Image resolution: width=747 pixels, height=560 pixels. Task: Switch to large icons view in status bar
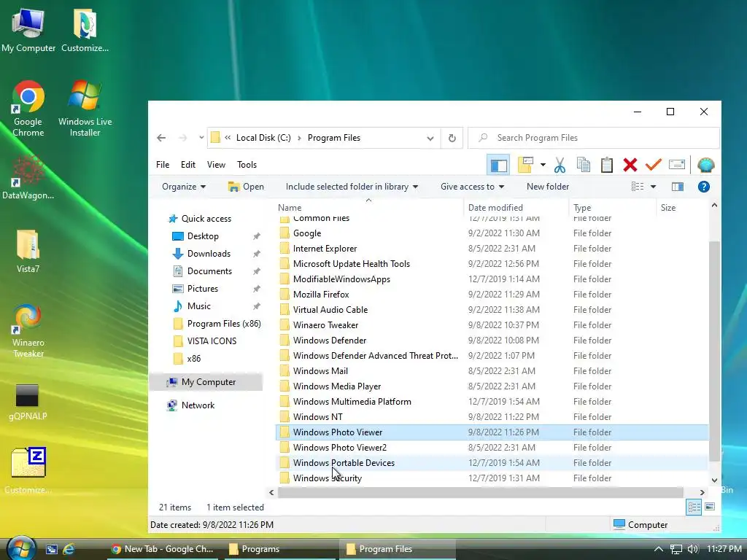click(709, 507)
